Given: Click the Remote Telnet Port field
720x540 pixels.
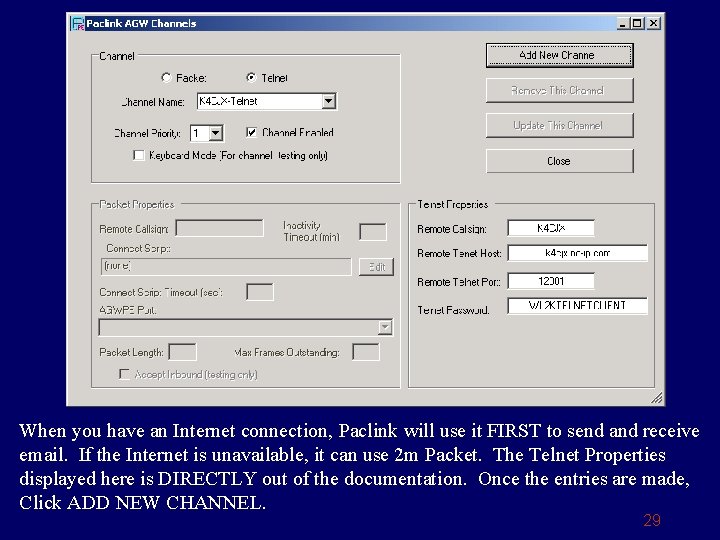Looking at the screenshot, I should point(551,281).
